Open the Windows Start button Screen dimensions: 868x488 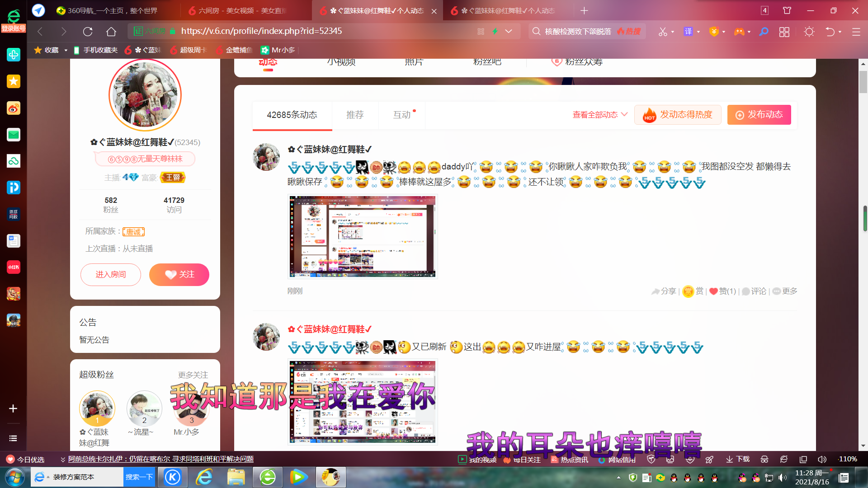click(x=14, y=477)
